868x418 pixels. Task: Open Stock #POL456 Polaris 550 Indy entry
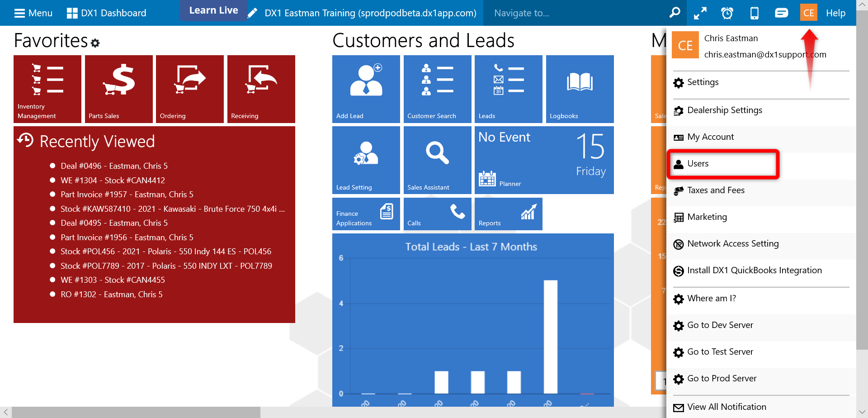166,252
